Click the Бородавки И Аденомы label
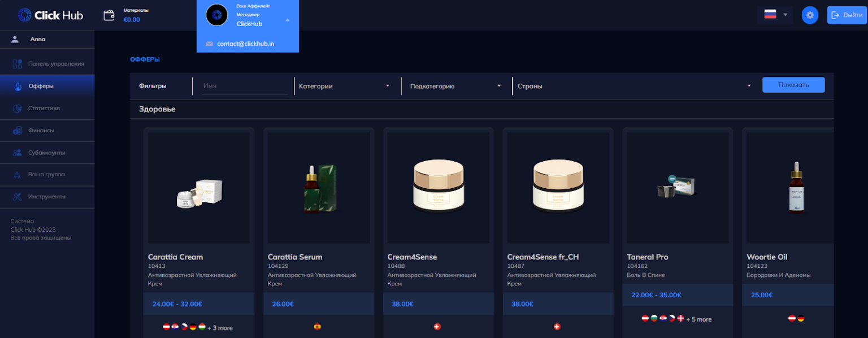Screen dimensions: 868x338 click(x=779, y=275)
